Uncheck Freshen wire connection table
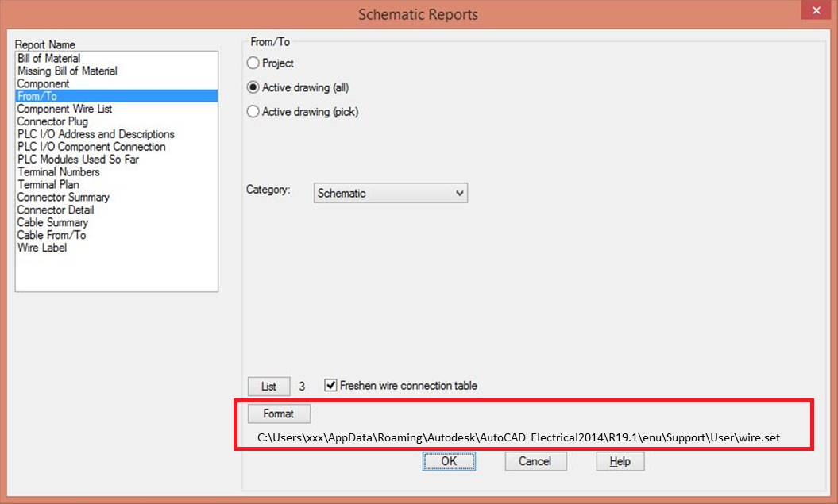Viewport: 838px width, 504px height. pyautogui.click(x=330, y=386)
